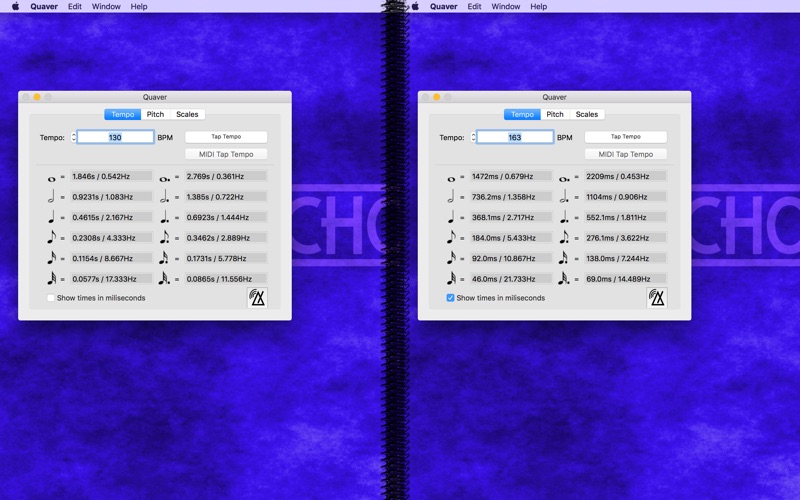The height and width of the screenshot is (500, 800).
Task: Enable Show times in milliseconds in left window
Action: (x=51, y=298)
